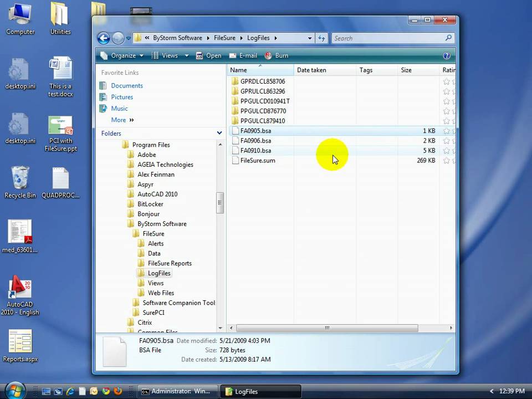Select folder PPGULCL879410
This screenshot has height=399, width=532.
coord(258,121)
